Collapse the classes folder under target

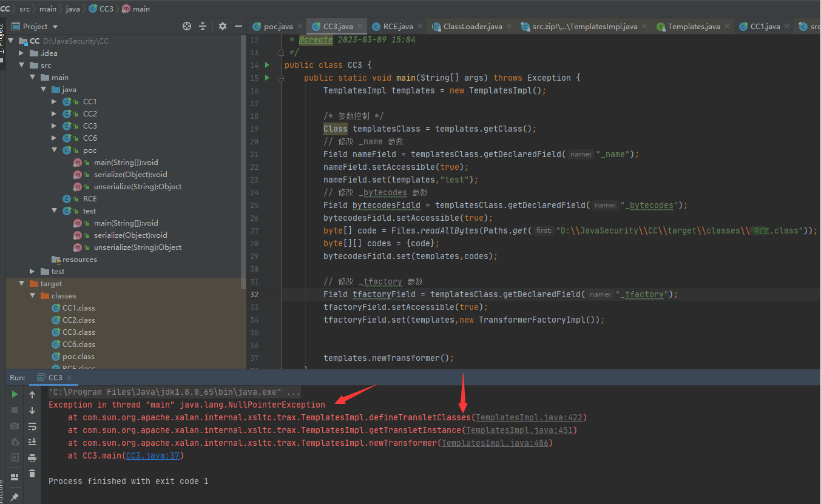pyautogui.click(x=33, y=296)
